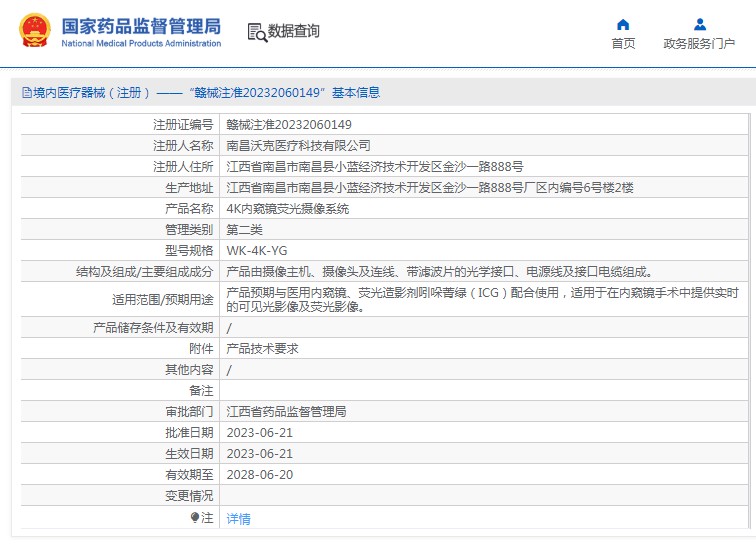The height and width of the screenshot is (547, 756).
Task: Select the 注册人住所 address value
Action: click(375, 167)
